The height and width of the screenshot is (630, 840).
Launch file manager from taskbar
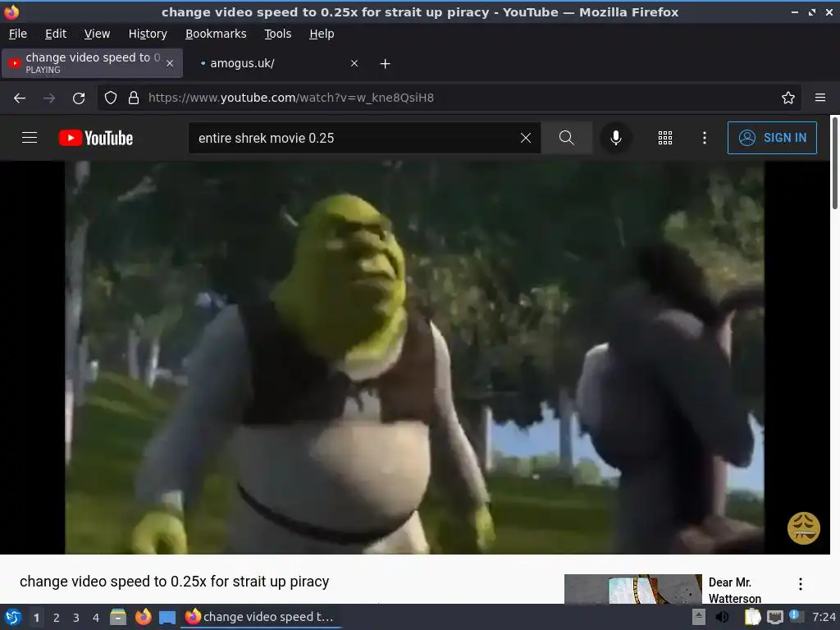tap(118, 617)
